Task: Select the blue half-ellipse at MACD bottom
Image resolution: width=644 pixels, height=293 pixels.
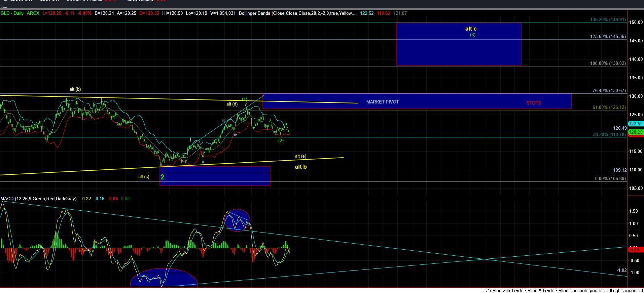Action: point(164,278)
